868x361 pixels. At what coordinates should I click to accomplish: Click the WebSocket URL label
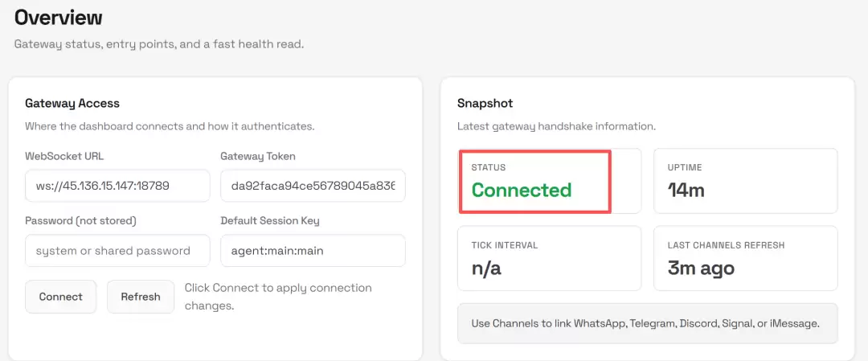point(64,156)
